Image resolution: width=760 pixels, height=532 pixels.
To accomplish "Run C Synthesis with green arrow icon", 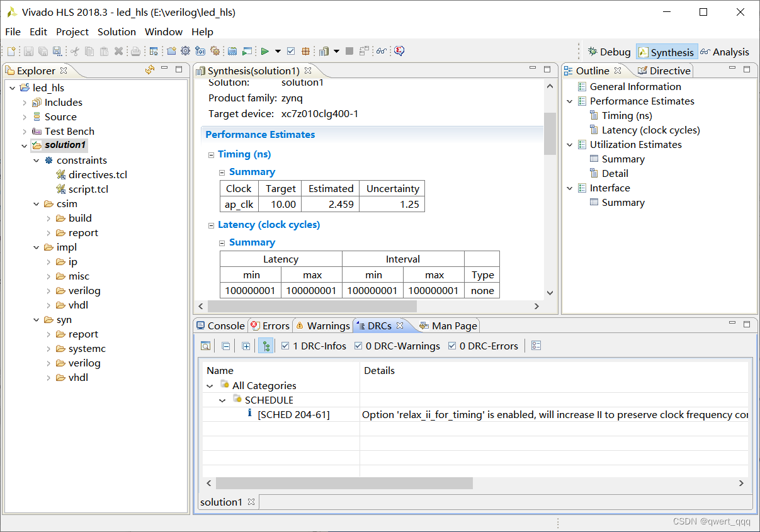I will click(265, 51).
